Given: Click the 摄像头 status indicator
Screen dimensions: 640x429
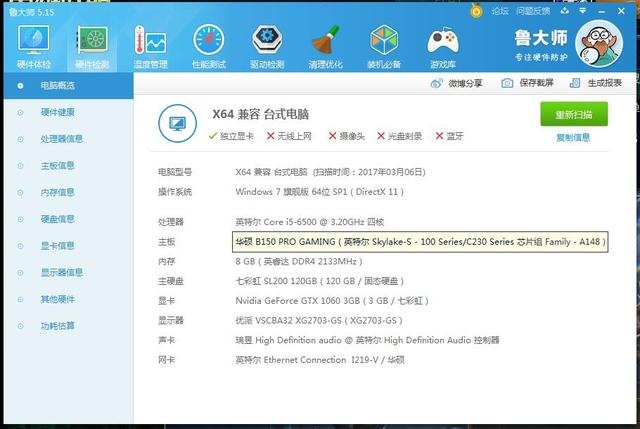Looking at the screenshot, I should (347, 136).
